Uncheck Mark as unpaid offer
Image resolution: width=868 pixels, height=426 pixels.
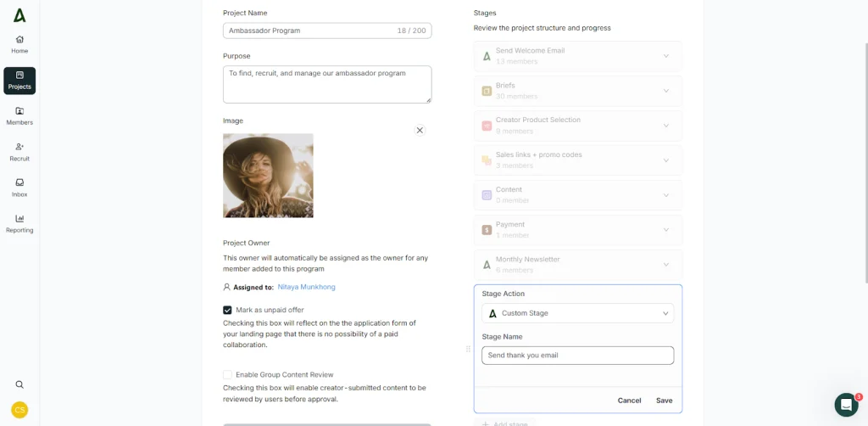click(x=227, y=311)
